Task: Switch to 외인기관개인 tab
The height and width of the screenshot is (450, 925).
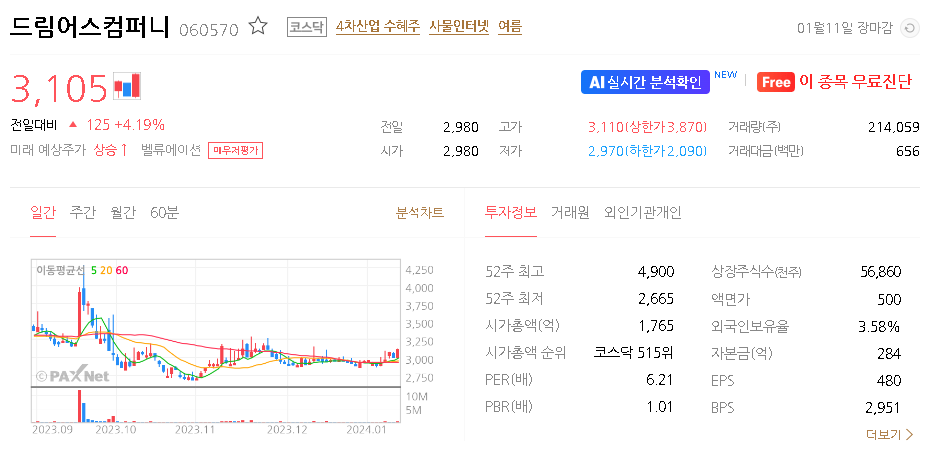Action: coord(642,212)
